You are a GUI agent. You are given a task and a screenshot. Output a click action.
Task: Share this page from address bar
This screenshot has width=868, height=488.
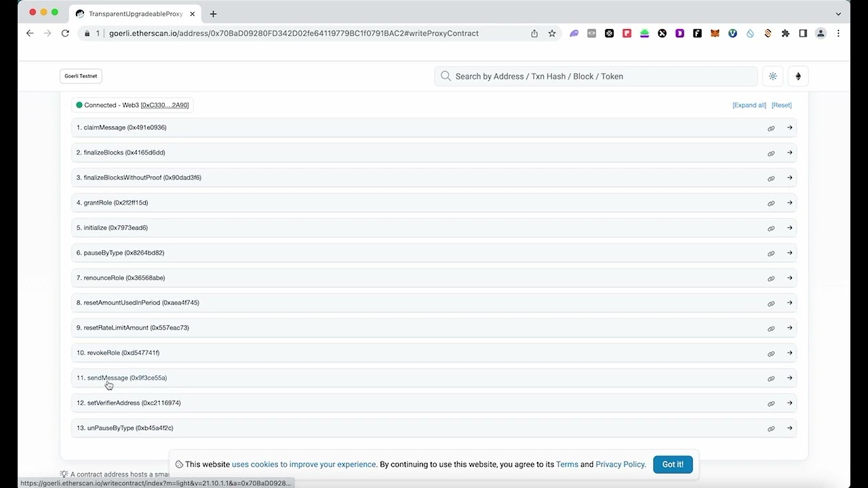(x=534, y=33)
